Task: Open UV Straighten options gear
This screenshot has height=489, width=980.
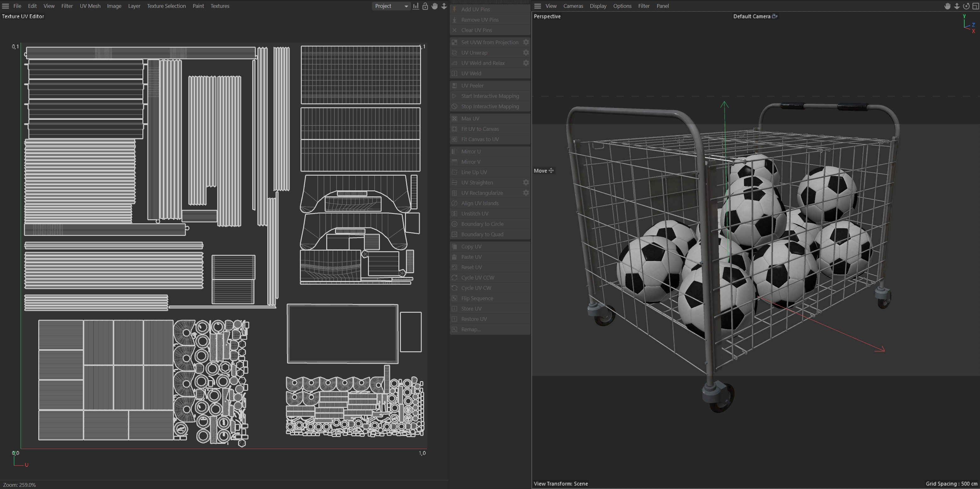Action: pos(526,183)
